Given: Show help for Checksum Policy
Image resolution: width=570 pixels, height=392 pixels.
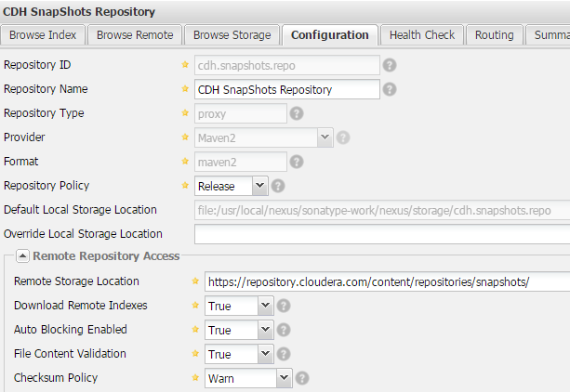Looking at the screenshot, I should 302,378.
